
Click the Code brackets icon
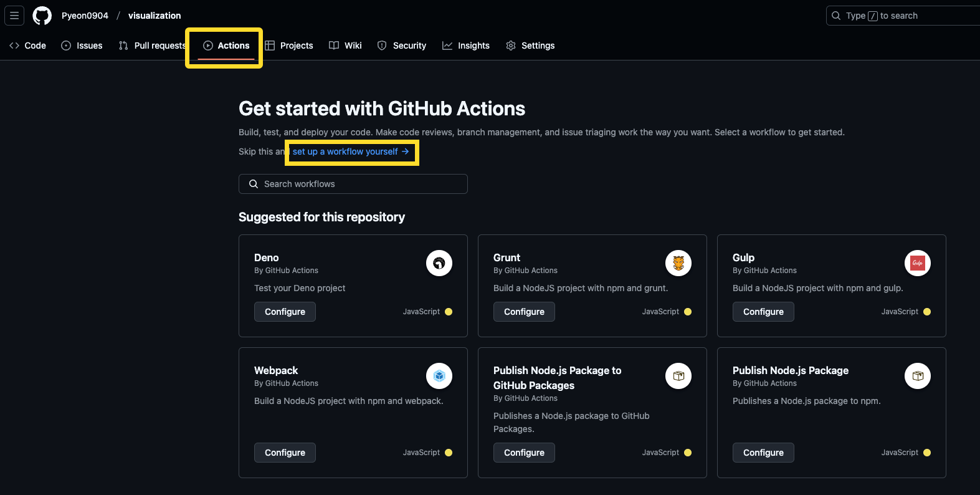(14, 46)
